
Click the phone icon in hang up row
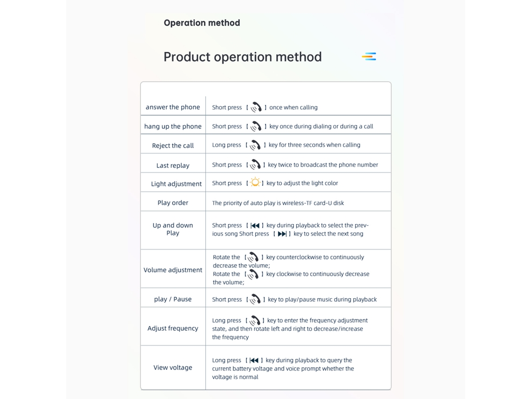click(x=256, y=126)
